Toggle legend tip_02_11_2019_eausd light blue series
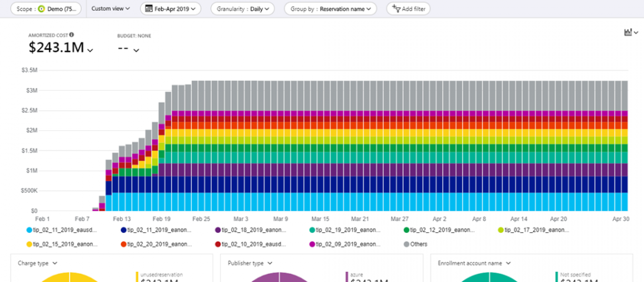 point(62,230)
